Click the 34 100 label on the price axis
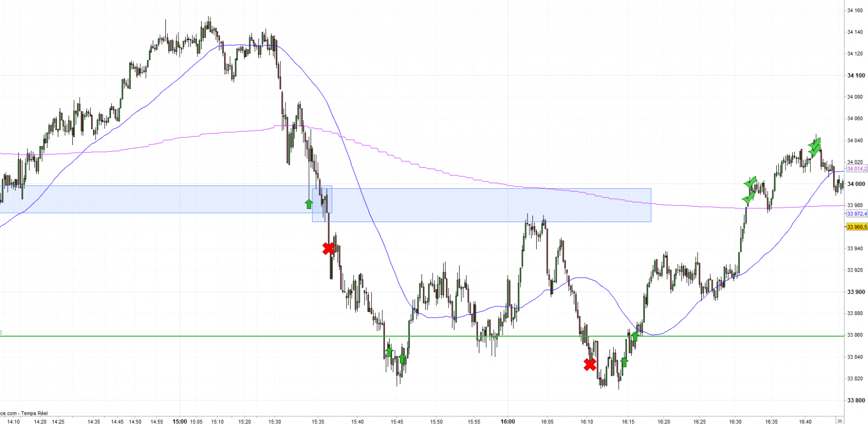 pos(856,75)
